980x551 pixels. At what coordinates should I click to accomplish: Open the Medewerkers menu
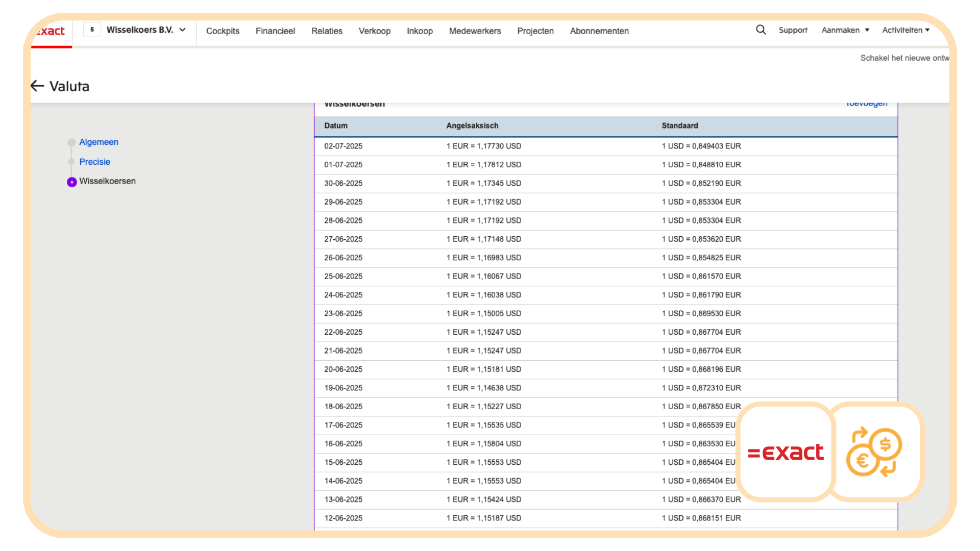point(475,31)
